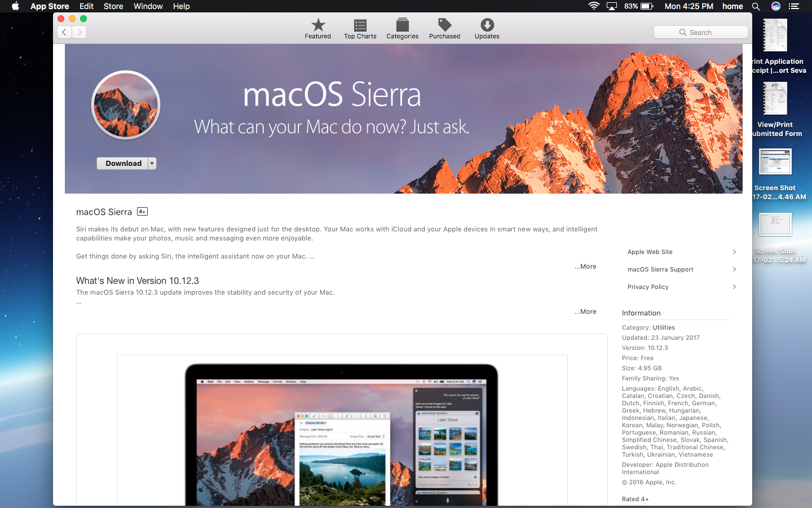Screen dimensions: 812x508
Task: Click the 4+ age rating badge
Action: point(142,212)
